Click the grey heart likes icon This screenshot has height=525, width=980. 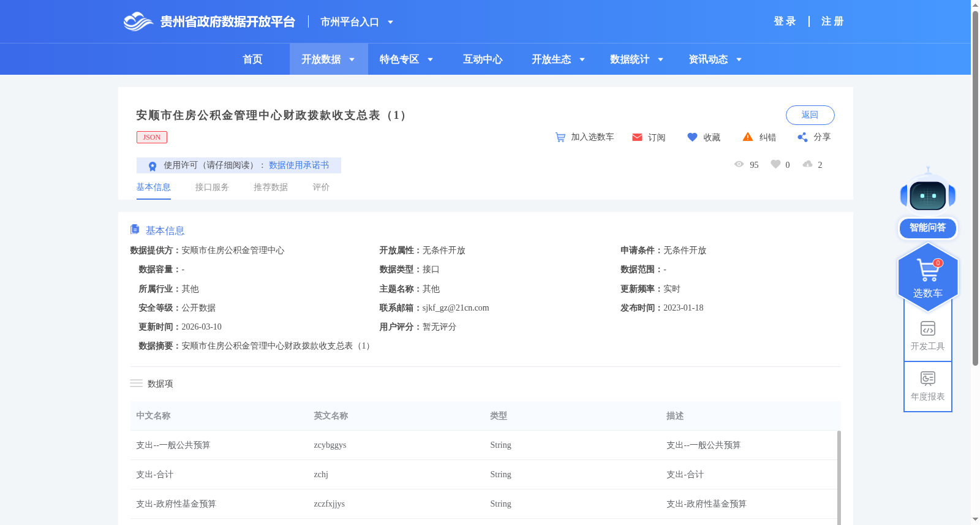pos(775,164)
